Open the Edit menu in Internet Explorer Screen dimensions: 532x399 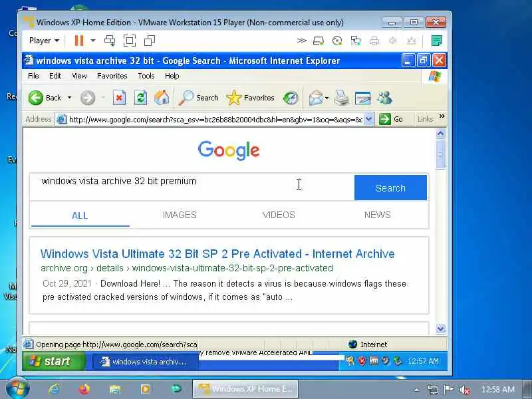(x=55, y=76)
